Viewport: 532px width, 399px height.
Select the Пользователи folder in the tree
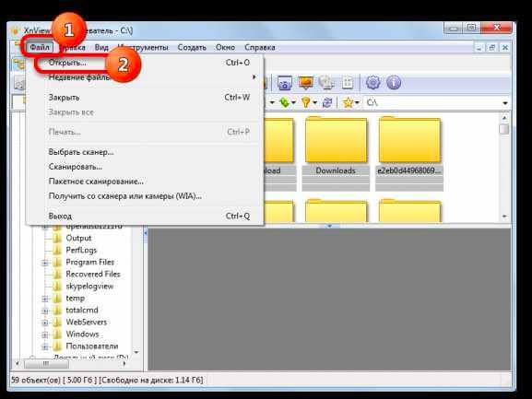[92, 346]
